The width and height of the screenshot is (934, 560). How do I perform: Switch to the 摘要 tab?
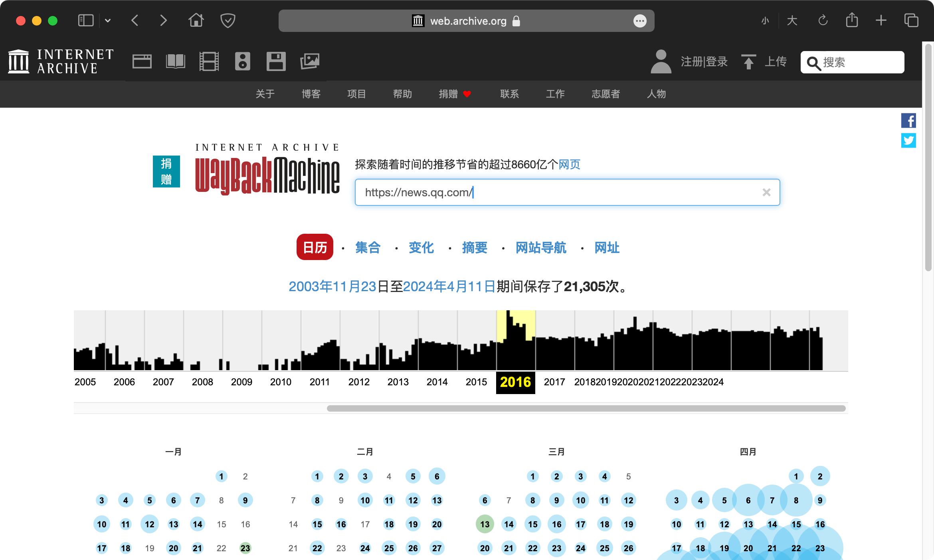pyautogui.click(x=475, y=248)
